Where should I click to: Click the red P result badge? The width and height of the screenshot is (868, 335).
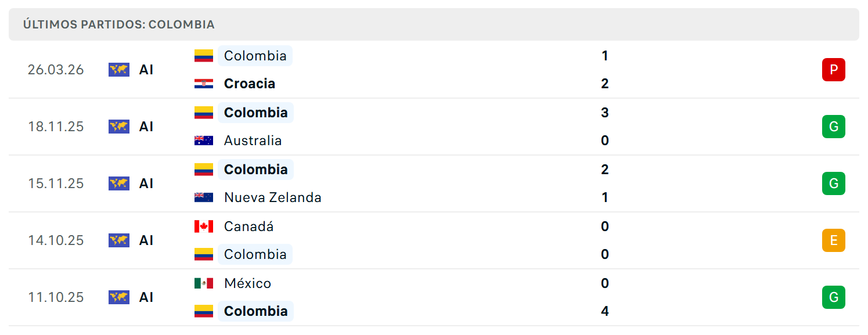(x=834, y=70)
